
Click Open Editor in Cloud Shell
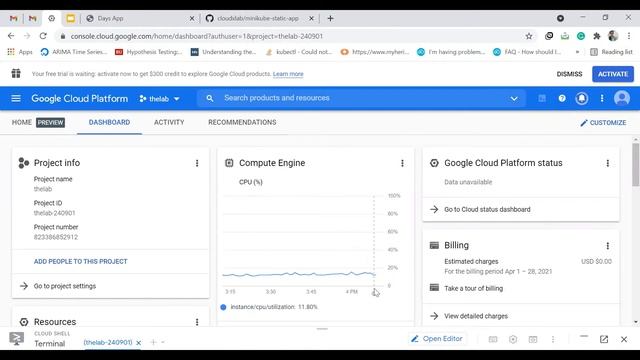pyautogui.click(x=437, y=339)
